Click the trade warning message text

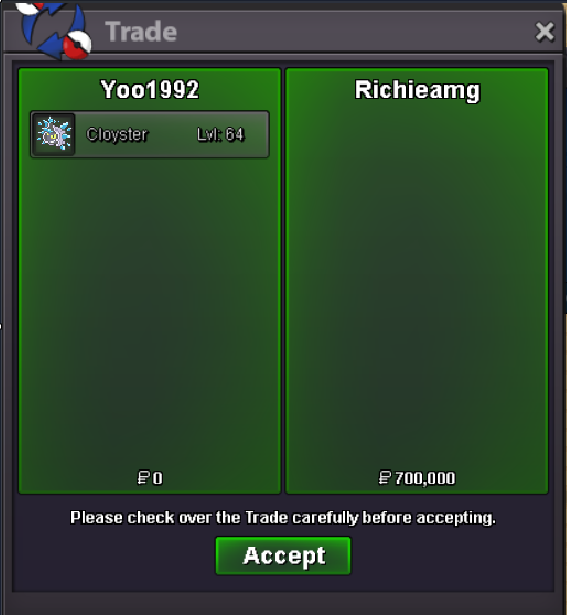283,517
